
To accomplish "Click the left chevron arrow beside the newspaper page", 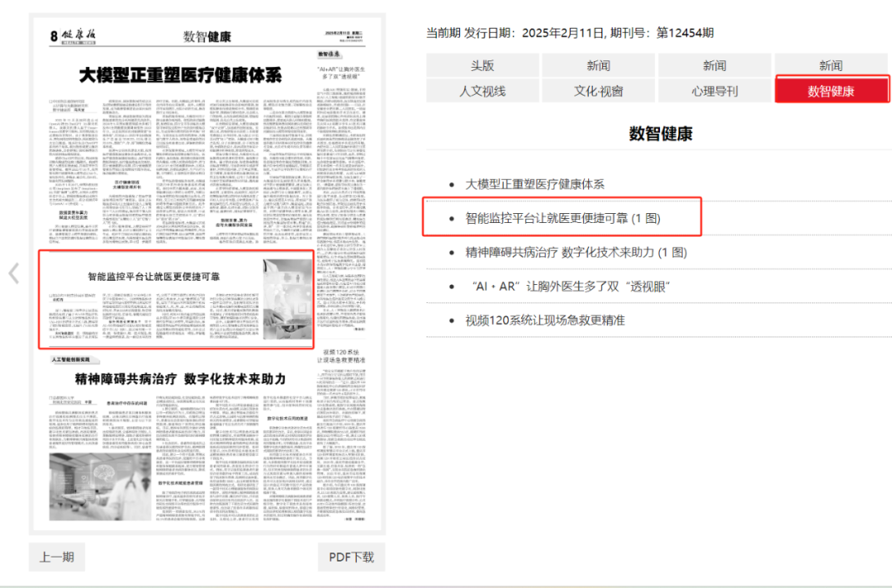I will tap(13, 273).
